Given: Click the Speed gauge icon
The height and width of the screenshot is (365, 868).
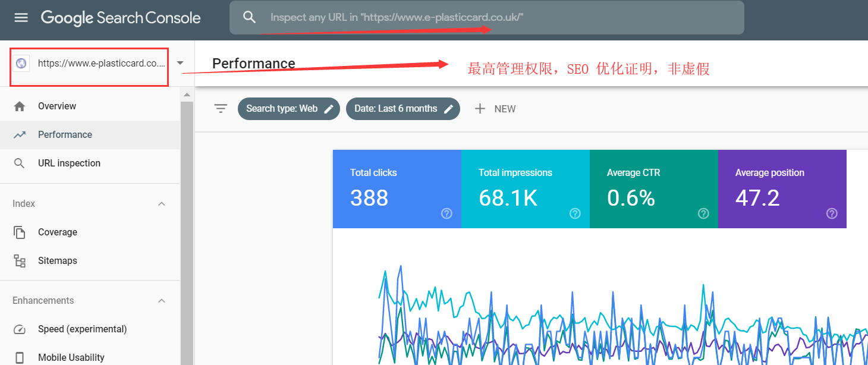Looking at the screenshot, I should coord(20,329).
